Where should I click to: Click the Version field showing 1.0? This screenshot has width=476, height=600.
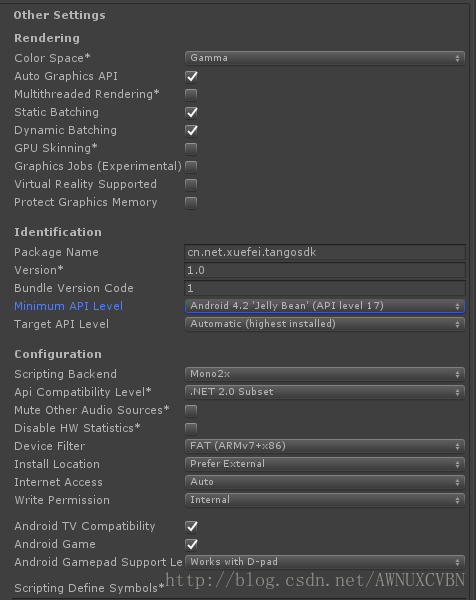point(325,270)
